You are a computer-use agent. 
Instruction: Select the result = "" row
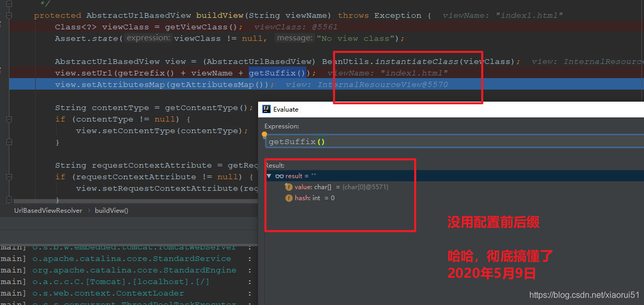click(454, 176)
